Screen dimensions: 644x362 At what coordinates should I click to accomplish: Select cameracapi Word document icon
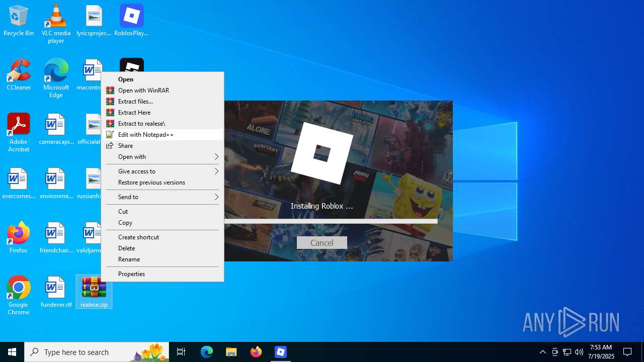(56, 130)
